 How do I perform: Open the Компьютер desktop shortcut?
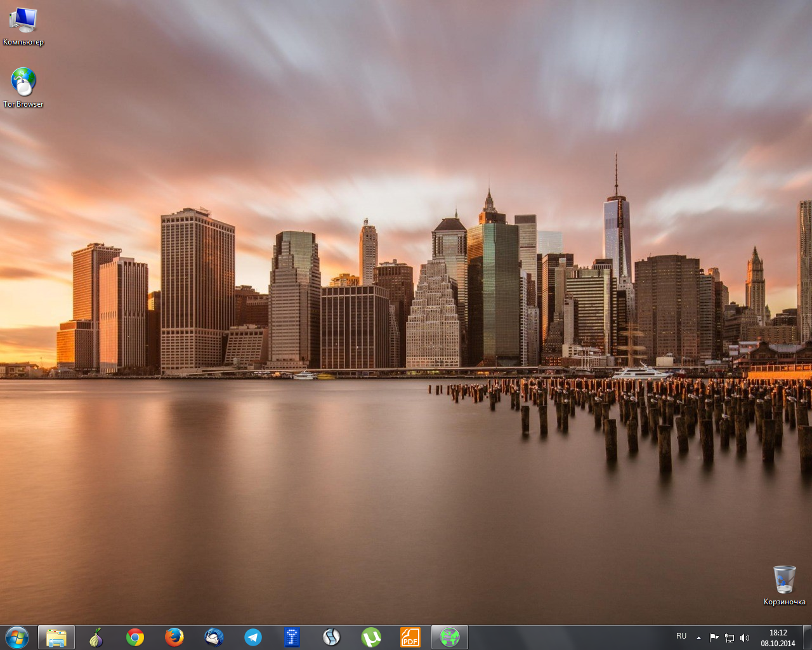tap(23, 25)
